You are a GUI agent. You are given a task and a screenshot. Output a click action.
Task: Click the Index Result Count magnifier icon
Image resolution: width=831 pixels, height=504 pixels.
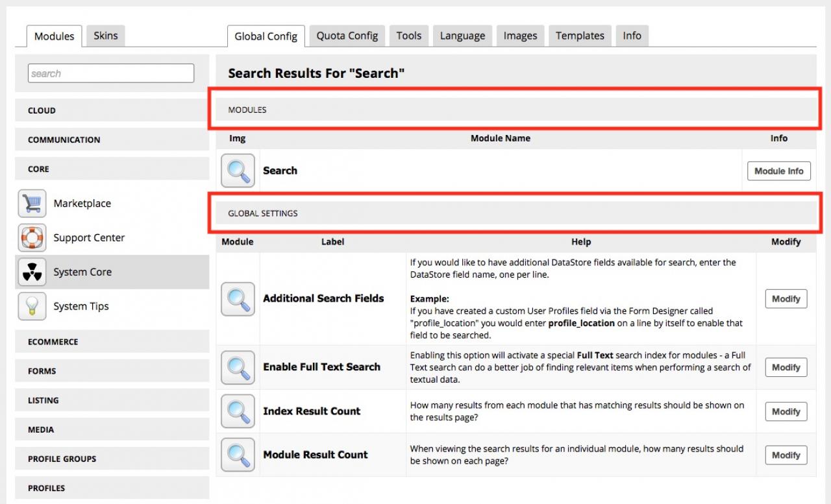click(x=238, y=411)
